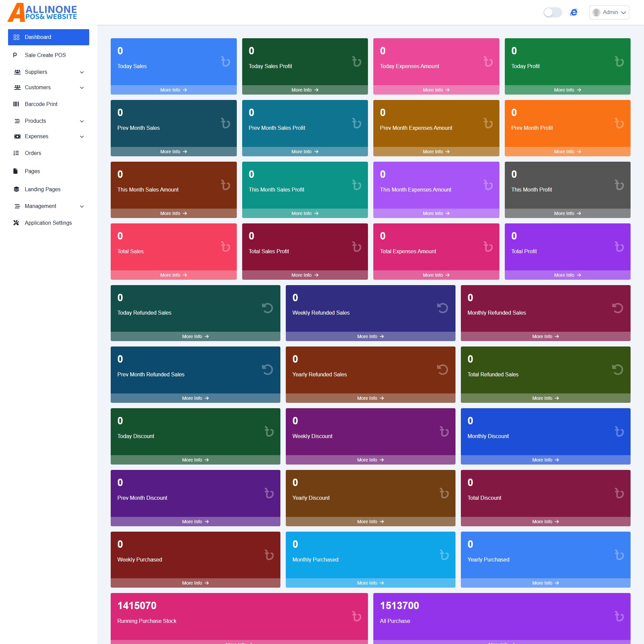
Task: Click the Pages document icon
Action: coord(15,171)
